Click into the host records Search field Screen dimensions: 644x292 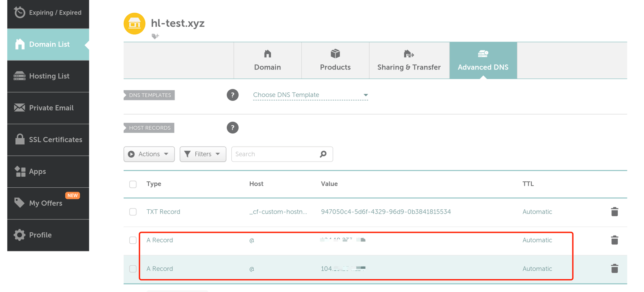(x=275, y=154)
